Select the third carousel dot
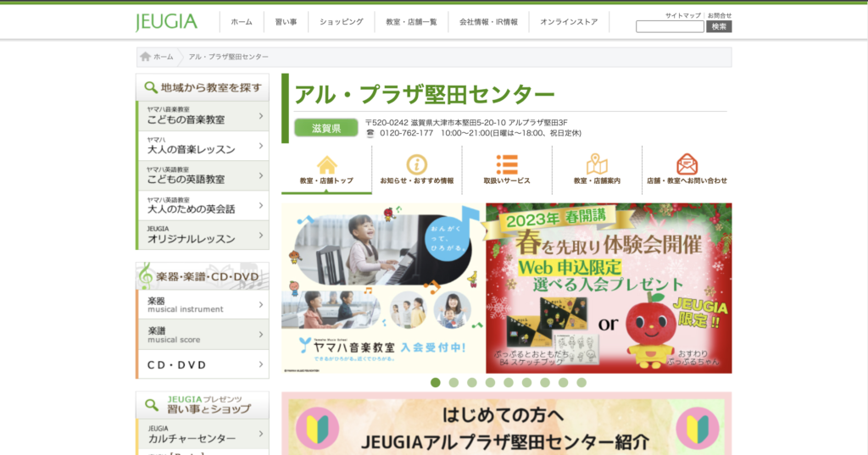Image resolution: width=868 pixels, height=455 pixels. [x=472, y=382]
